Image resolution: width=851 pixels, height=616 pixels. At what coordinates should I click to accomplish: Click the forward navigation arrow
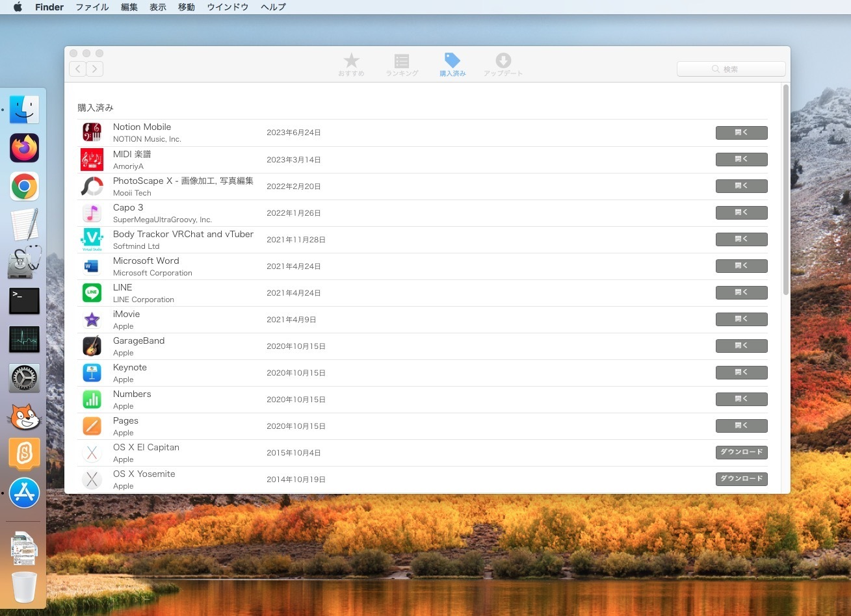[95, 69]
